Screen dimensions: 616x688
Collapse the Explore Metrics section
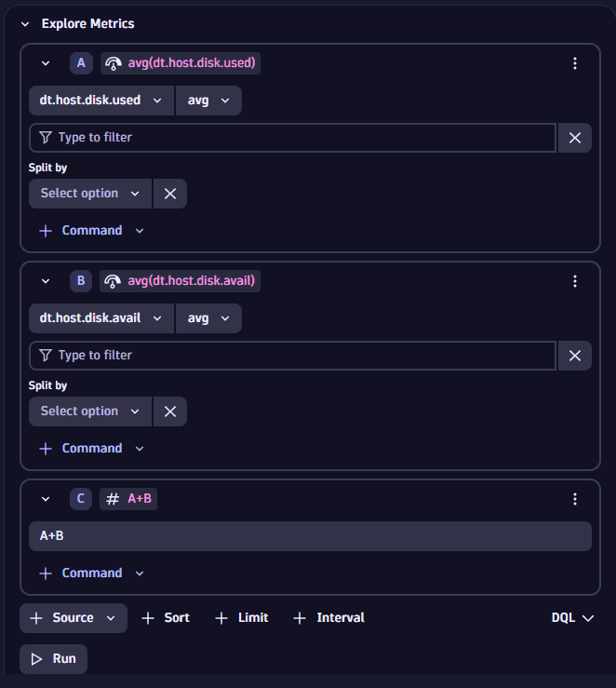point(25,24)
